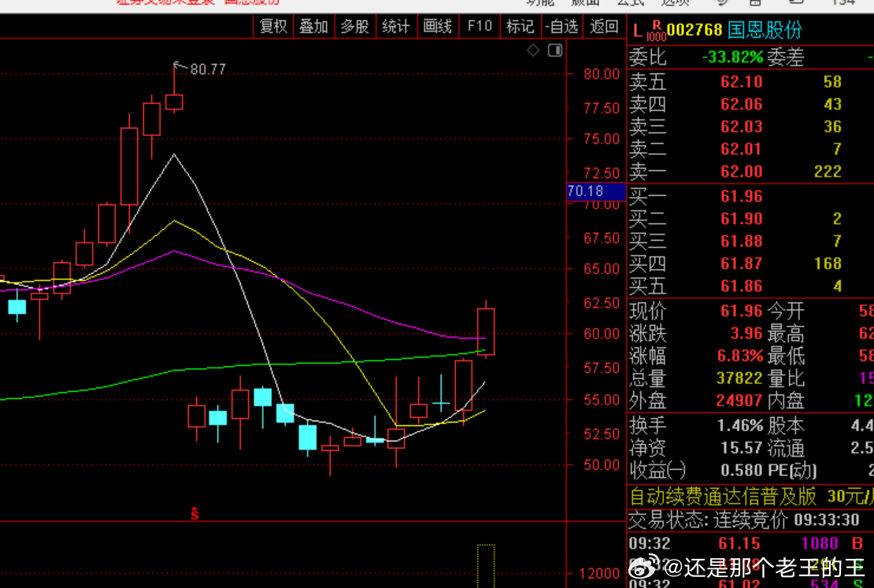Click the 买五 price 61.86
The width and height of the screenshot is (874, 588).
click(742, 286)
